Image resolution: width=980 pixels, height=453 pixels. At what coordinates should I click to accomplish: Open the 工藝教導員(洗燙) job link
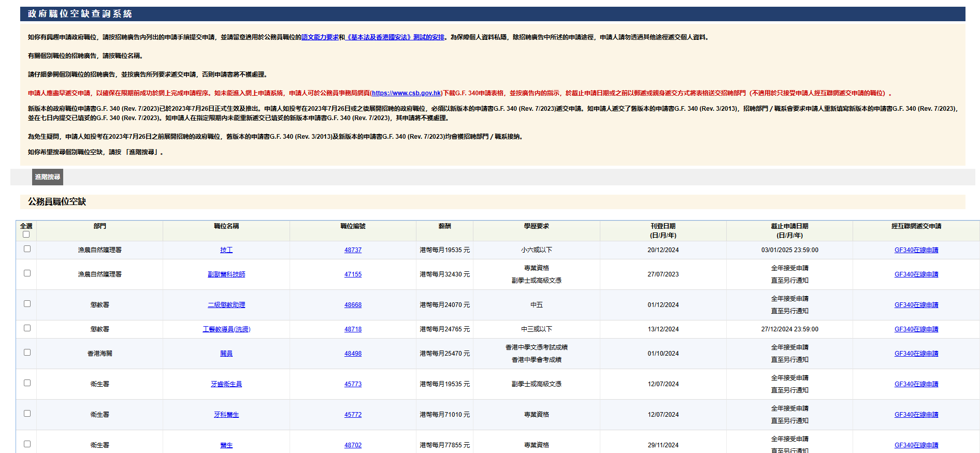[226, 329]
